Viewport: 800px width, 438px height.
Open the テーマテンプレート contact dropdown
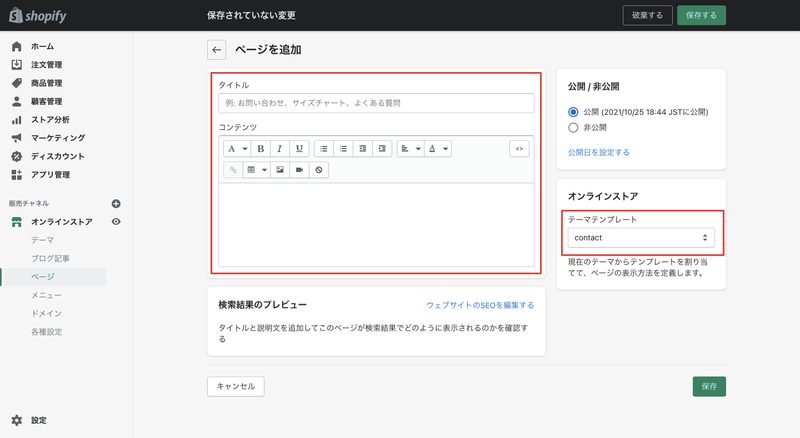click(x=641, y=237)
